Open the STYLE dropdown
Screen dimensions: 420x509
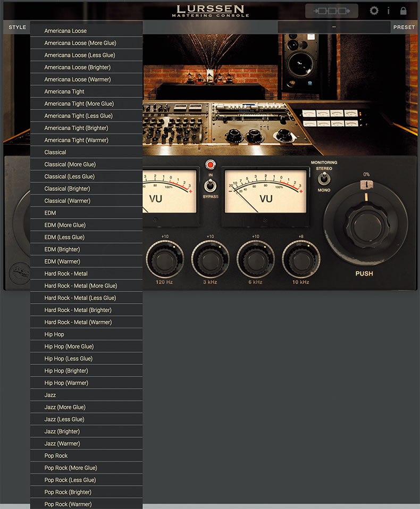(x=17, y=27)
